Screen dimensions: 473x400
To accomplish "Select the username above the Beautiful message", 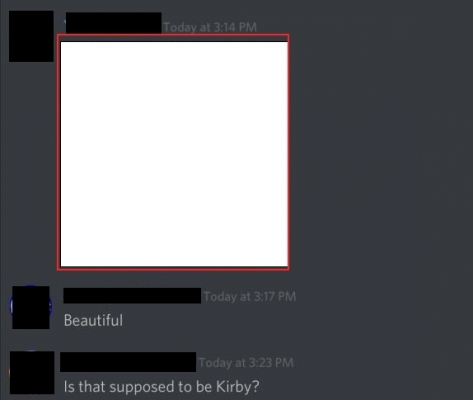I will (132, 296).
